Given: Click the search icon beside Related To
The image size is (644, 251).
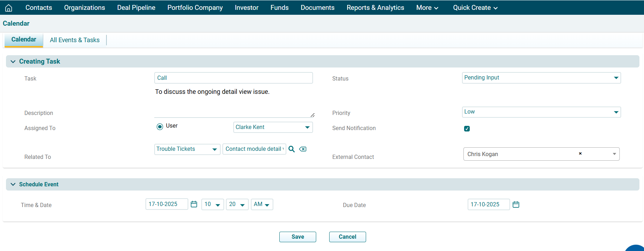Looking at the screenshot, I should [292, 149].
